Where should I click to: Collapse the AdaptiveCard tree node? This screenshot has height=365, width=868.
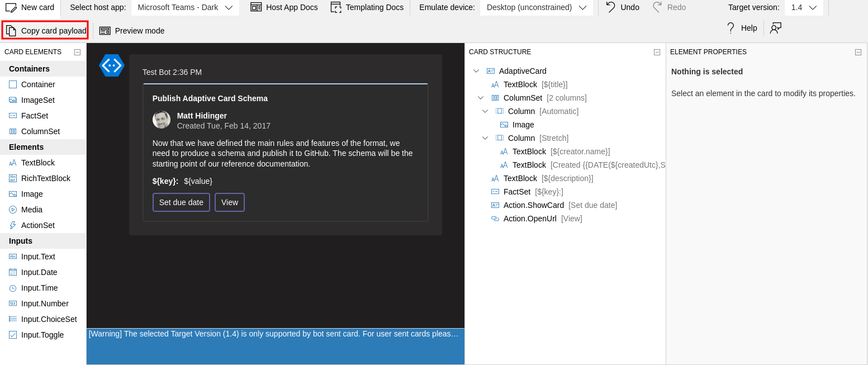(476, 71)
